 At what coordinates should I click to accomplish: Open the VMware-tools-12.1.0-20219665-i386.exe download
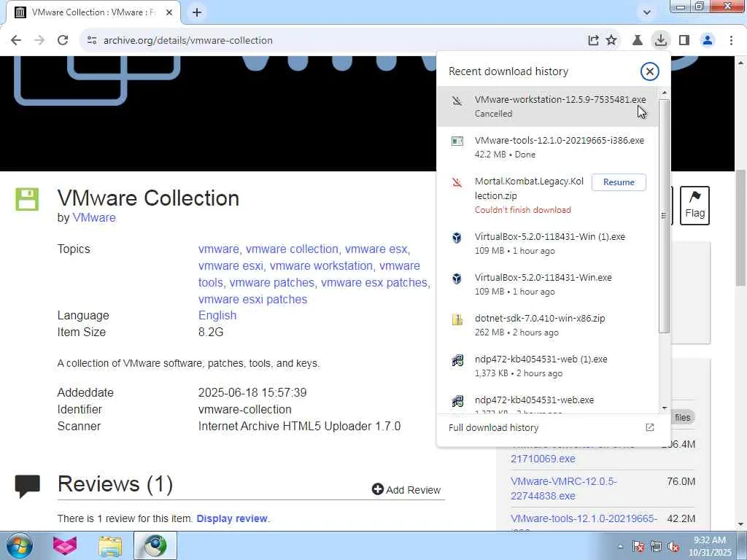(x=547, y=147)
